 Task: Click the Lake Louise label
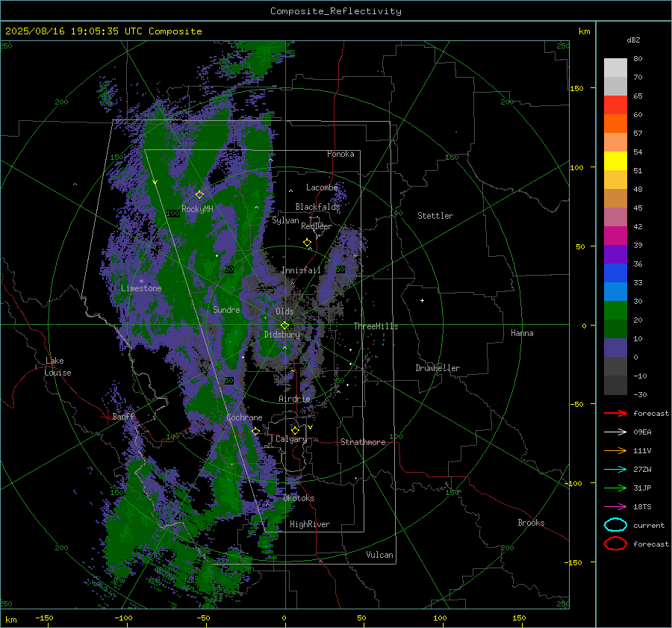57,367
